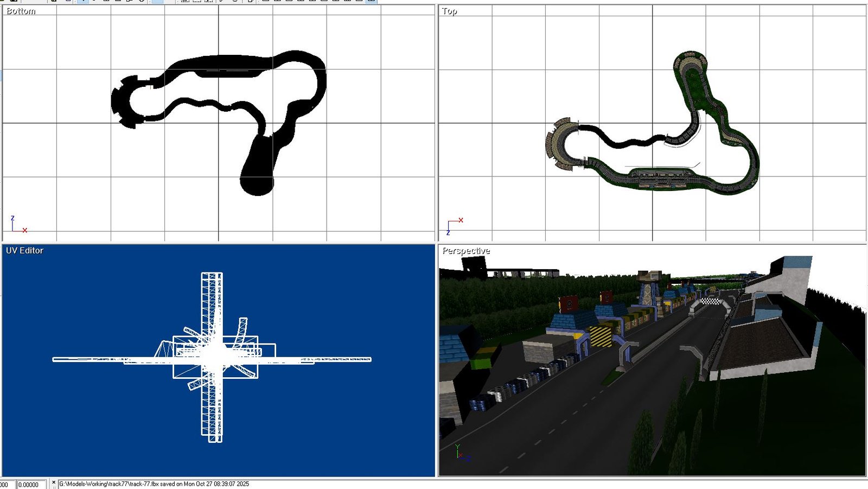
Task: Select the checkered finish banner in Perspective
Action: (709, 301)
